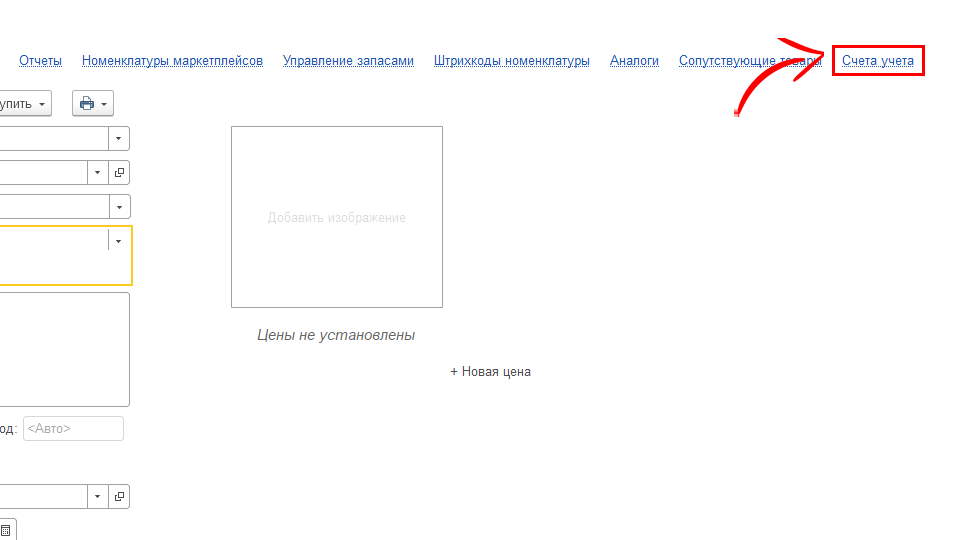Go to 'Номенклатуры маркетплейсов'
960x540 pixels.
click(x=172, y=61)
